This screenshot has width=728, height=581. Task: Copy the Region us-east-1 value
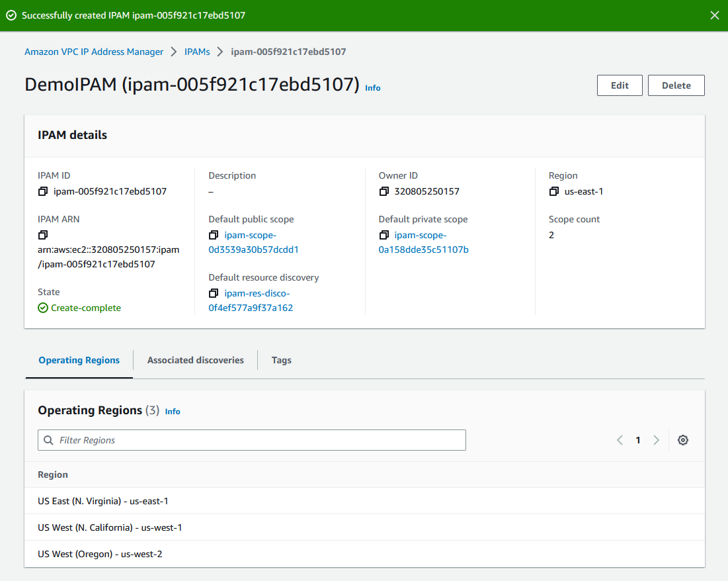[554, 191]
